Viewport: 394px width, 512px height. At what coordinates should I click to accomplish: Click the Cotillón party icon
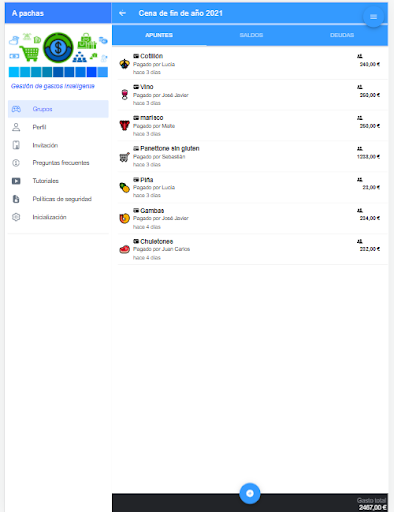[x=125, y=64]
